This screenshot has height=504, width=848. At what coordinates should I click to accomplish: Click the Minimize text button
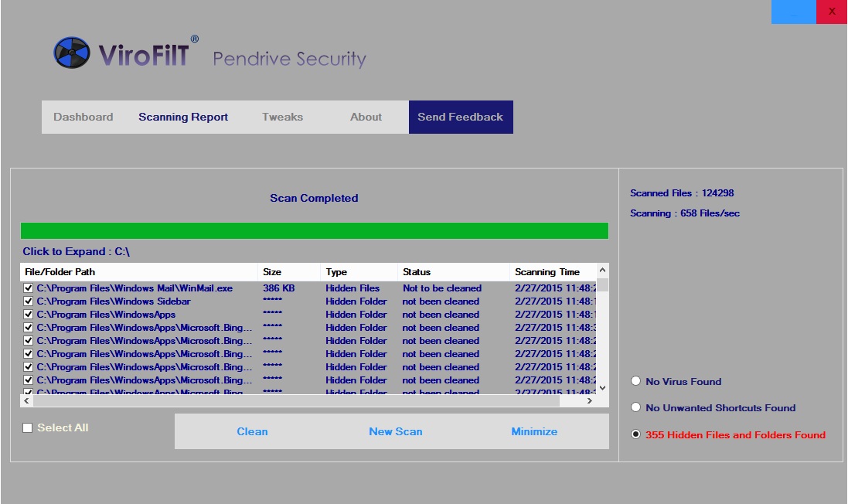tap(534, 431)
